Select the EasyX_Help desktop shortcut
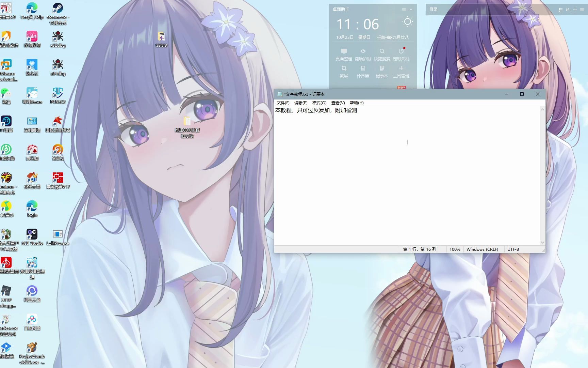Screen dimensions: 588x368 tap(32, 11)
